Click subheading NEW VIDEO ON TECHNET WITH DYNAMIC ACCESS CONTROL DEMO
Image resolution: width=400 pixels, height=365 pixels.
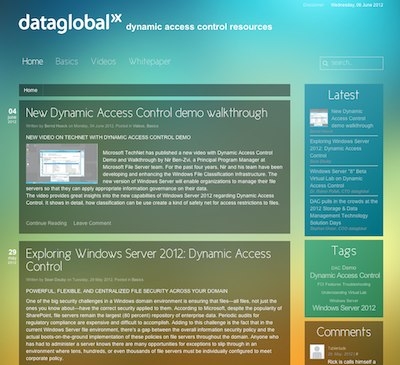(x=108, y=137)
